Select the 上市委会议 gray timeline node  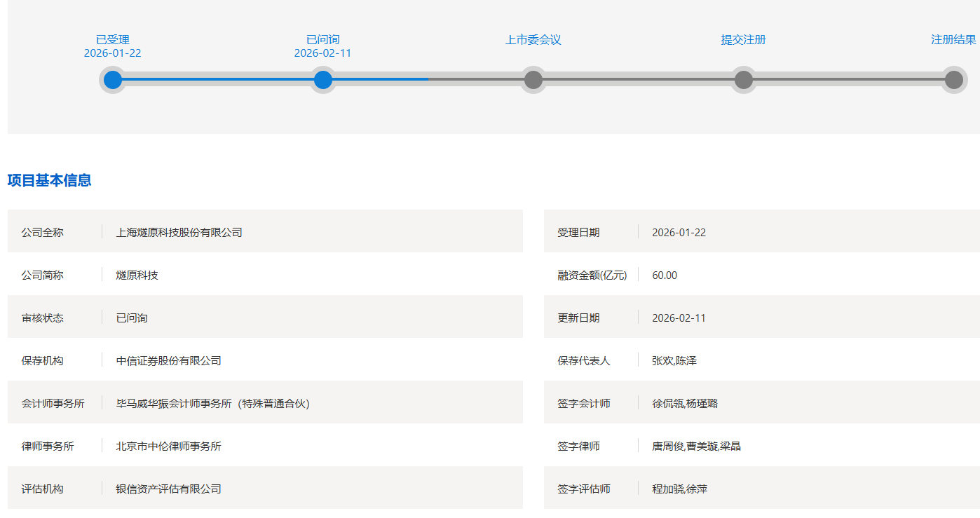pos(533,80)
